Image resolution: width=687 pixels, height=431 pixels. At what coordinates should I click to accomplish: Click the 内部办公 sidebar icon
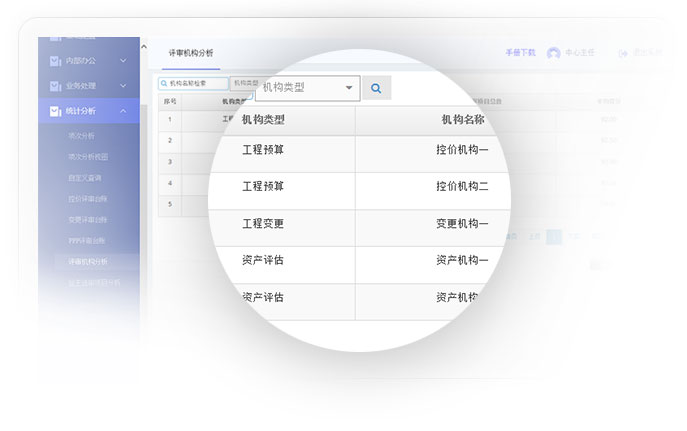(55, 61)
